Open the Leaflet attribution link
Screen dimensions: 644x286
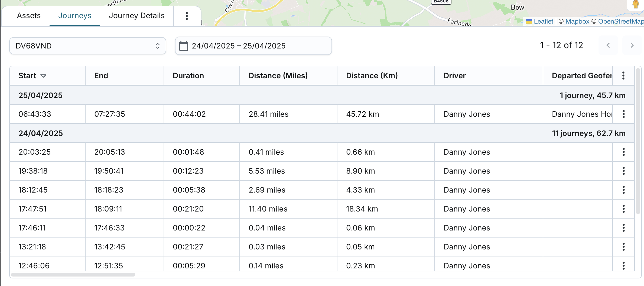(x=543, y=21)
